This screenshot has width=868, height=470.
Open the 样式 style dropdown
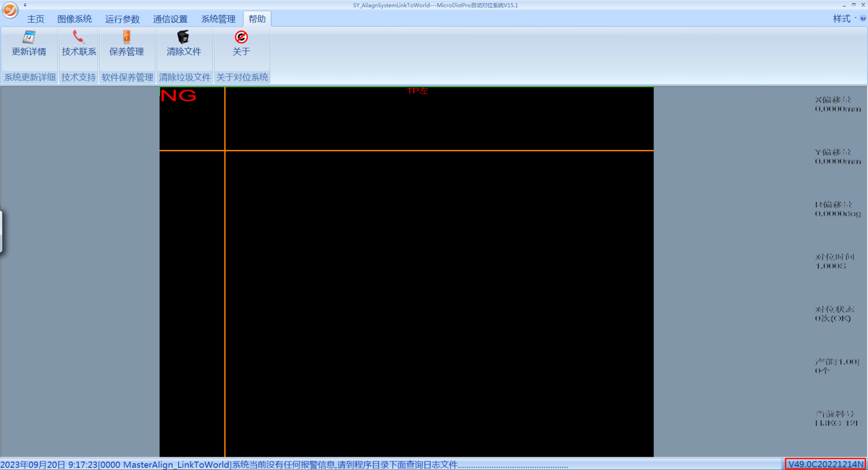(843, 19)
